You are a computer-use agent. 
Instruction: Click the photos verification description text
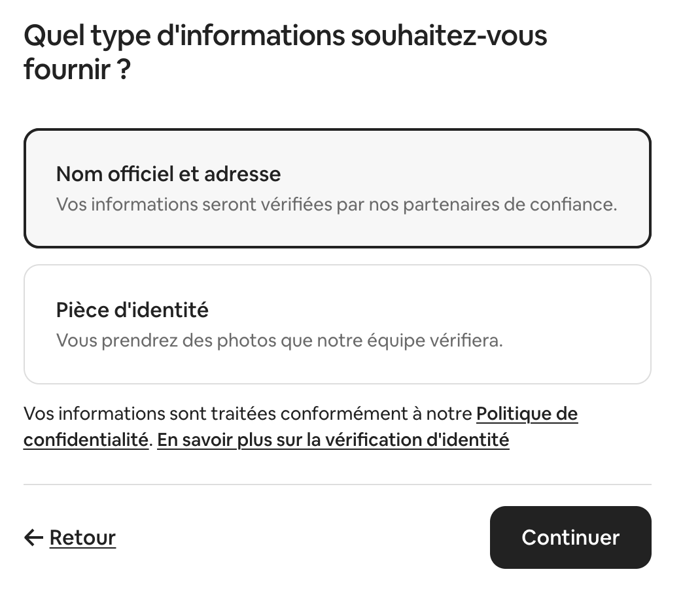[x=279, y=340]
